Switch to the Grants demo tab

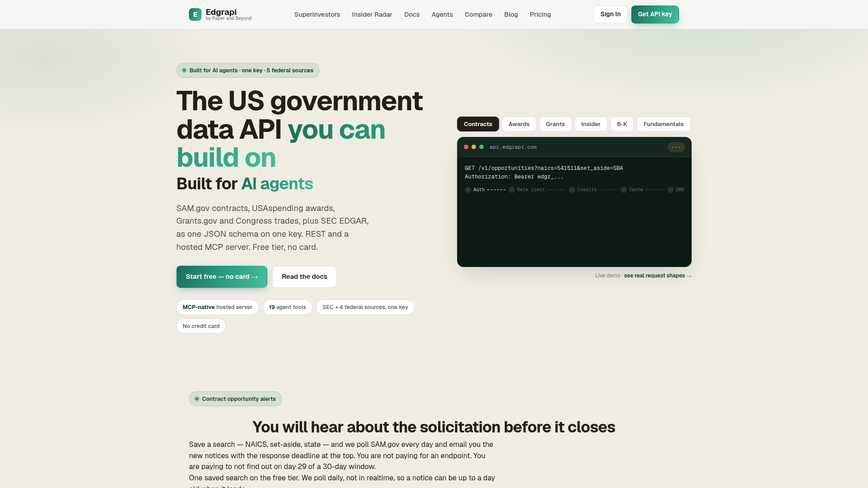tap(555, 124)
